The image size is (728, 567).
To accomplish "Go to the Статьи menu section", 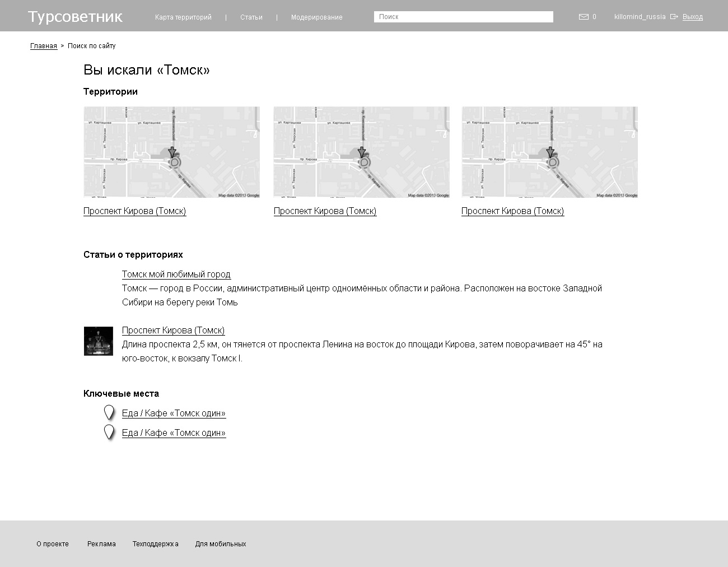I will click(251, 17).
